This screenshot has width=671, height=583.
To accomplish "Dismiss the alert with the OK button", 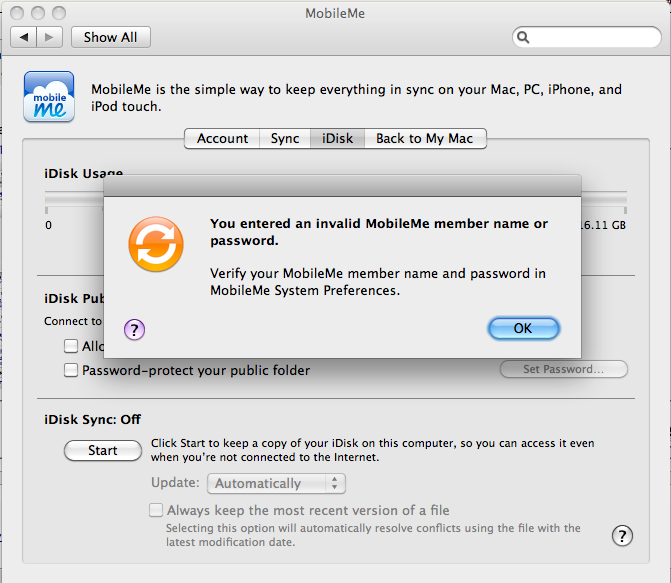I will coord(523,328).
